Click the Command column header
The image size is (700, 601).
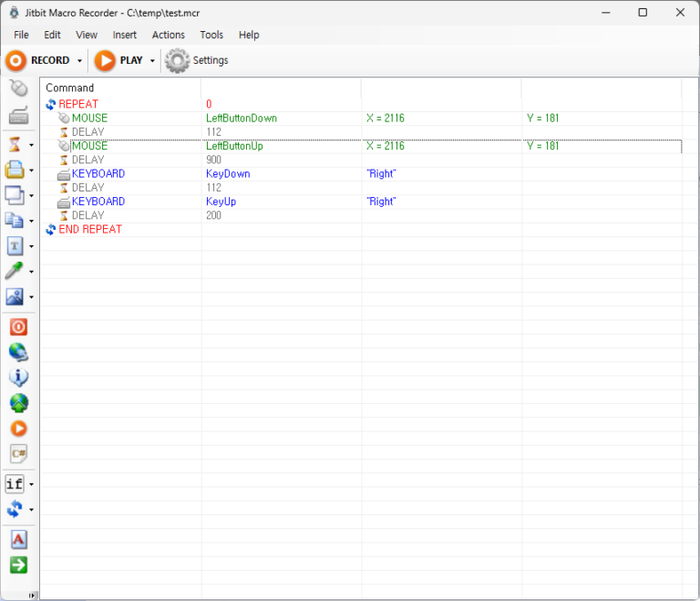[120, 88]
